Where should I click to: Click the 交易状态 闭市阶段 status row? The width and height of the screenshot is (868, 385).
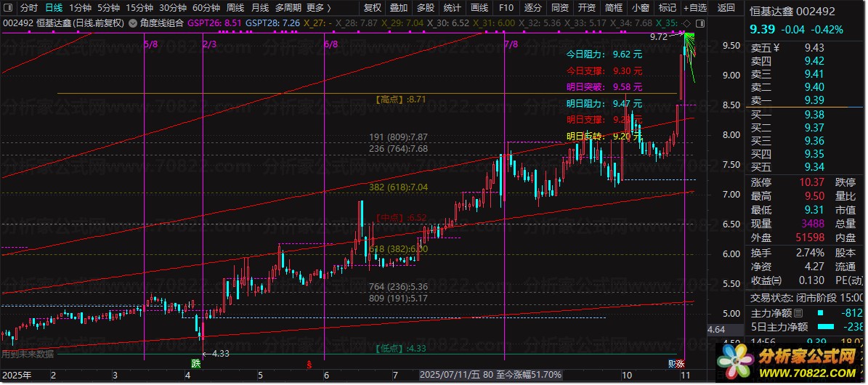[x=808, y=298]
